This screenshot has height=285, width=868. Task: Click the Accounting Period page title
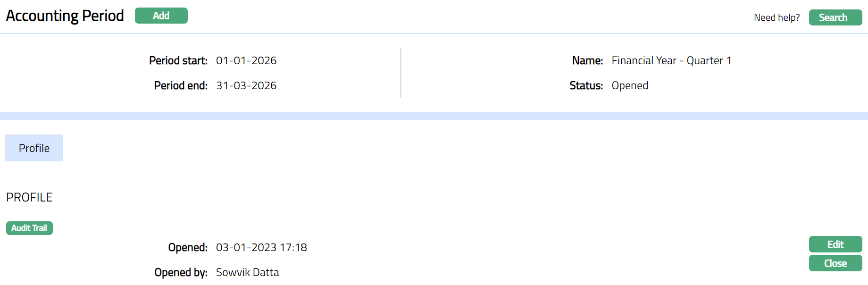click(x=65, y=16)
